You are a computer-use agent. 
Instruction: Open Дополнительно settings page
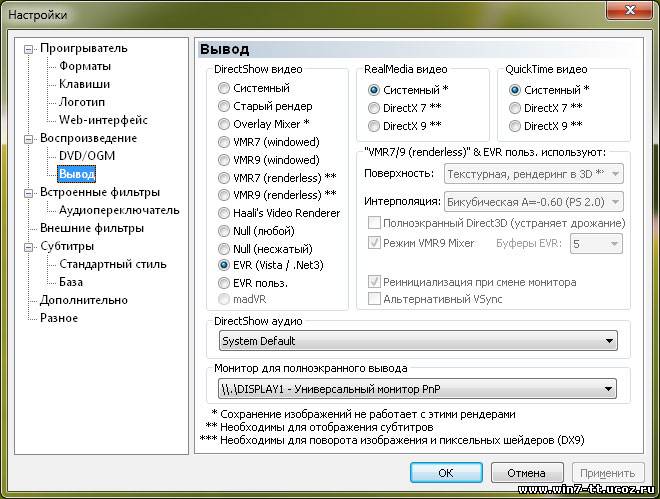click(x=84, y=300)
